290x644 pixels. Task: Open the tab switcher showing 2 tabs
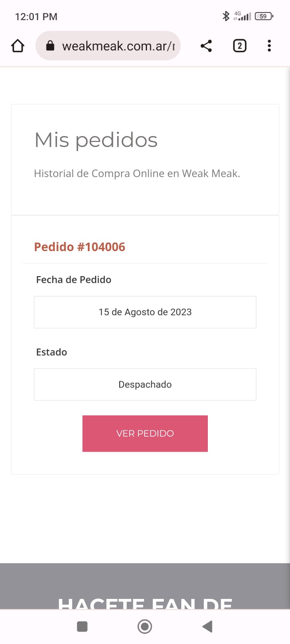point(240,46)
